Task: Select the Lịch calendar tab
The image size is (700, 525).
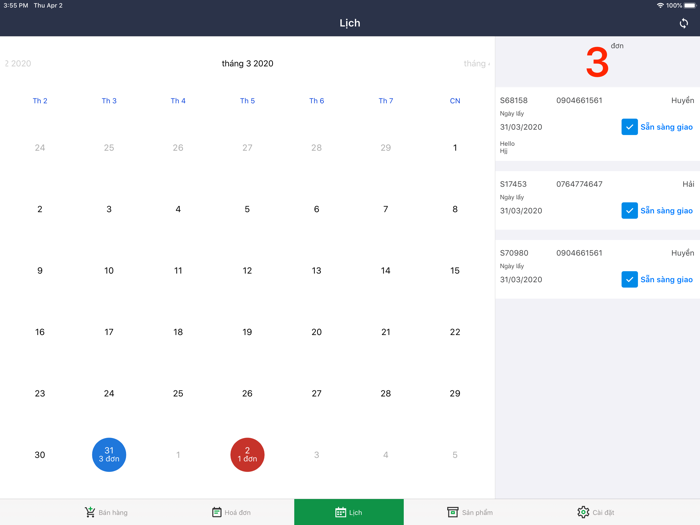Action: 349,512
